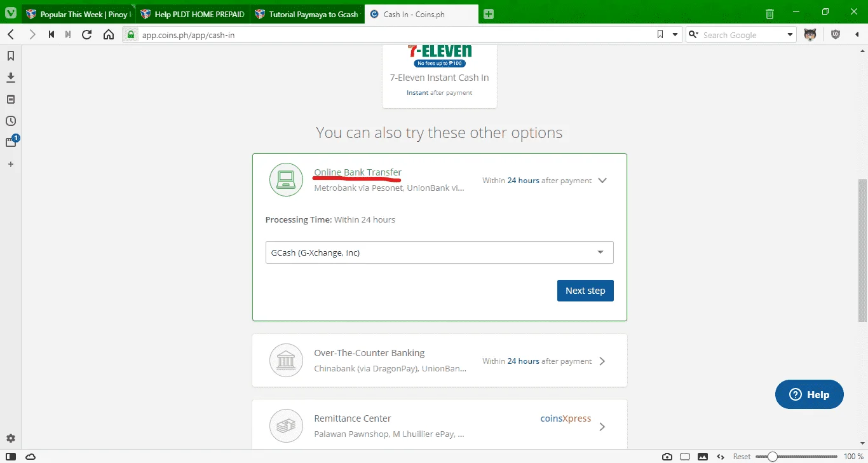Viewport: 868px width, 463px height.
Task: Bookmark this page from address bar
Action: tap(660, 35)
